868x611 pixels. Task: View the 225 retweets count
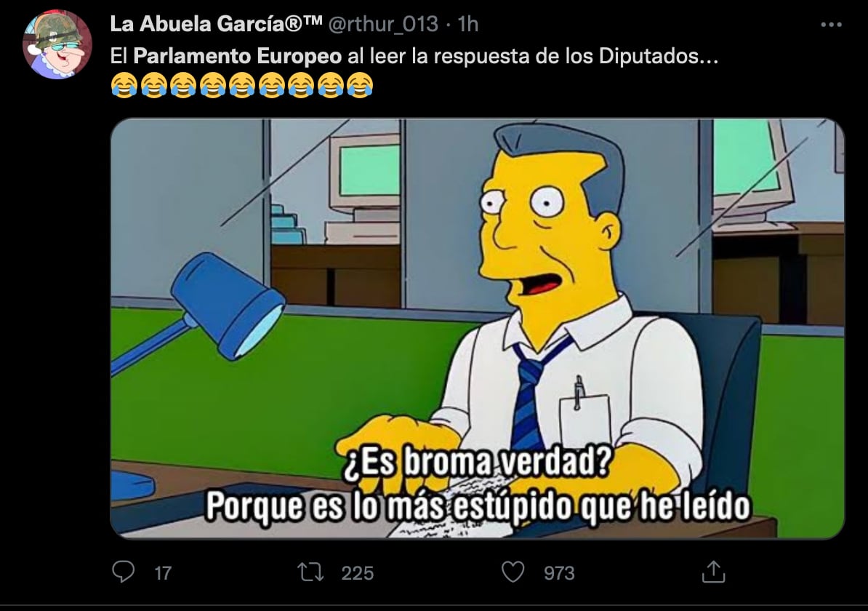pos(357,572)
